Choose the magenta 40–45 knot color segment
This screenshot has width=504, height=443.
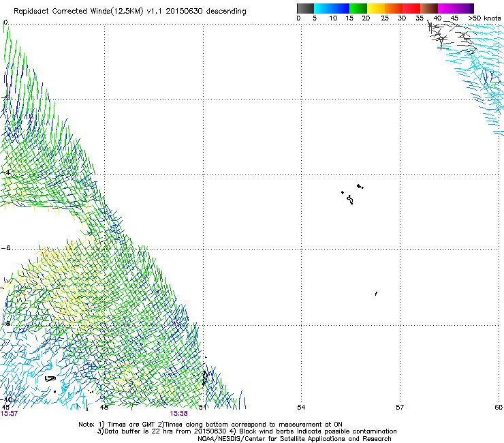(447, 8)
